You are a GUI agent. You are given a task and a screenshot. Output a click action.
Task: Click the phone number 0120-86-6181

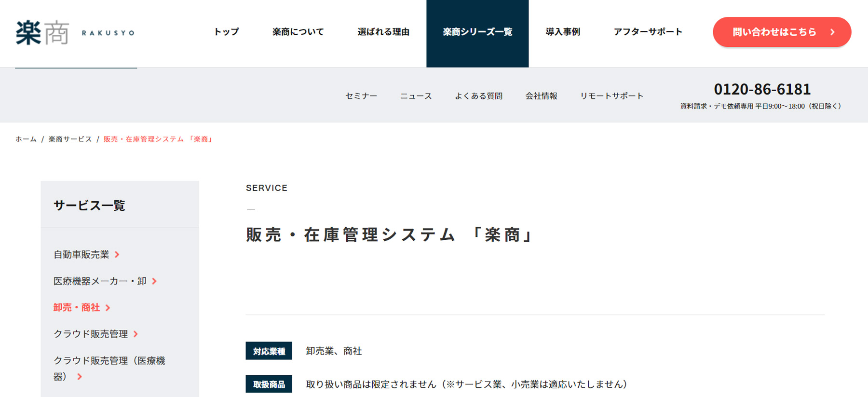coord(762,89)
